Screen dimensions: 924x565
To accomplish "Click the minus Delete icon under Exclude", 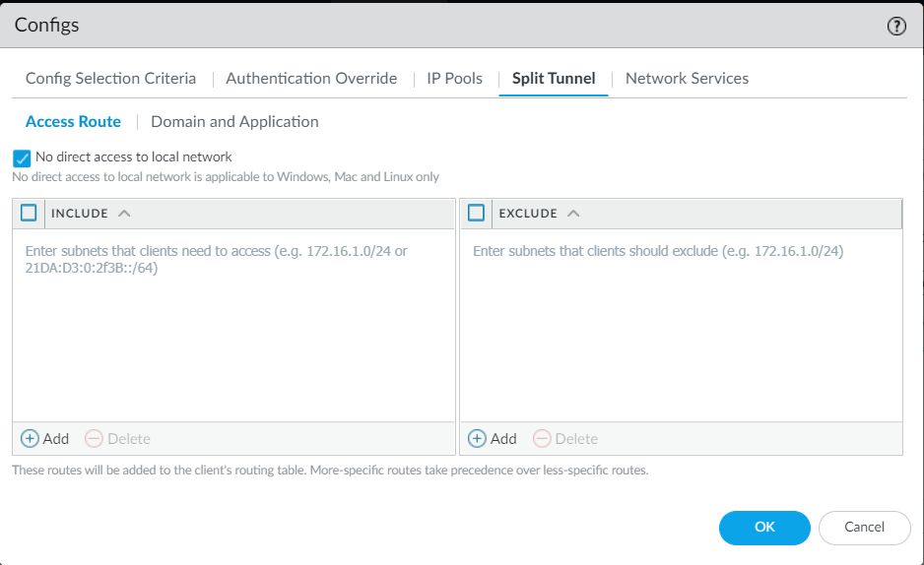I will coord(542,438).
